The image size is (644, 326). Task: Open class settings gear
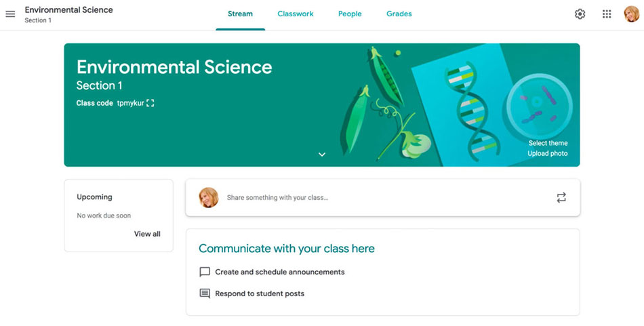click(x=580, y=14)
